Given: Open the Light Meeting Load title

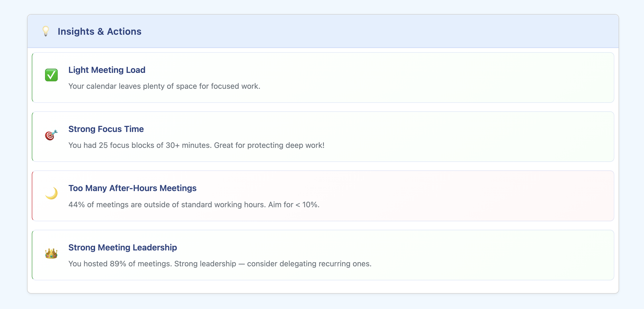Looking at the screenshot, I should point(107,70).
